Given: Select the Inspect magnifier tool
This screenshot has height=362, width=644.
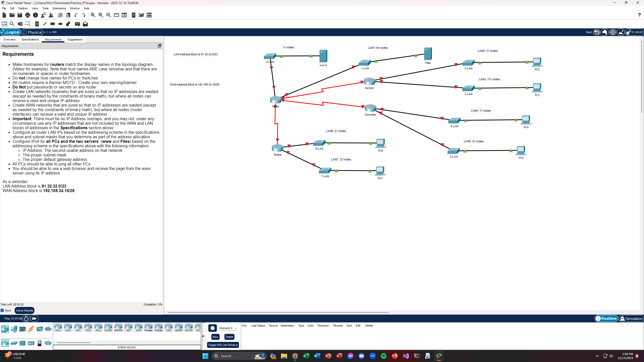Looking at the screenshot, I should tap(12, 24).
